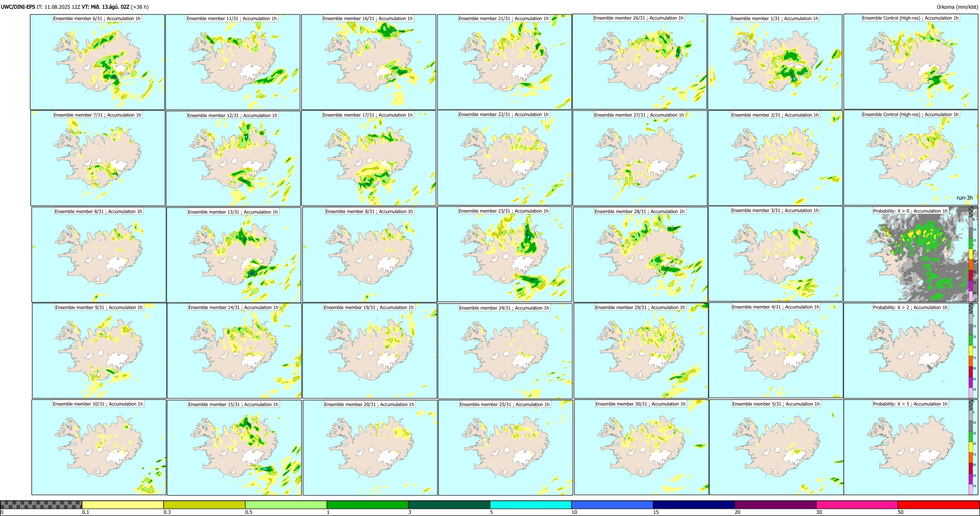Screen dimensions: 980x516
Task: Open the Ensemble member 27/31 map panel
Action: point(640,158)
